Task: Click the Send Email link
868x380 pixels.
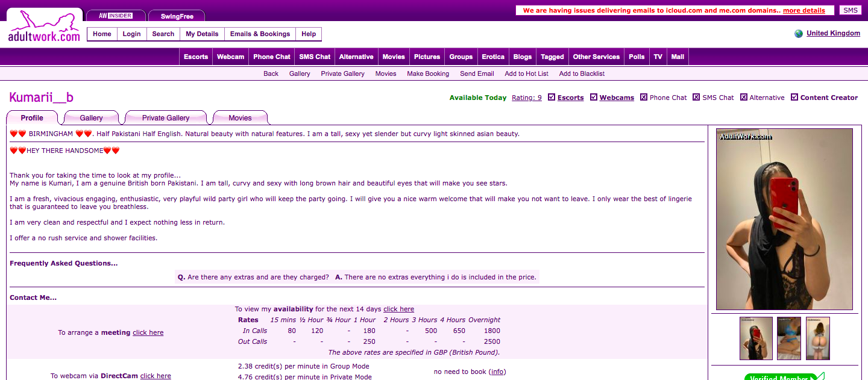Action: pos(477,73)
